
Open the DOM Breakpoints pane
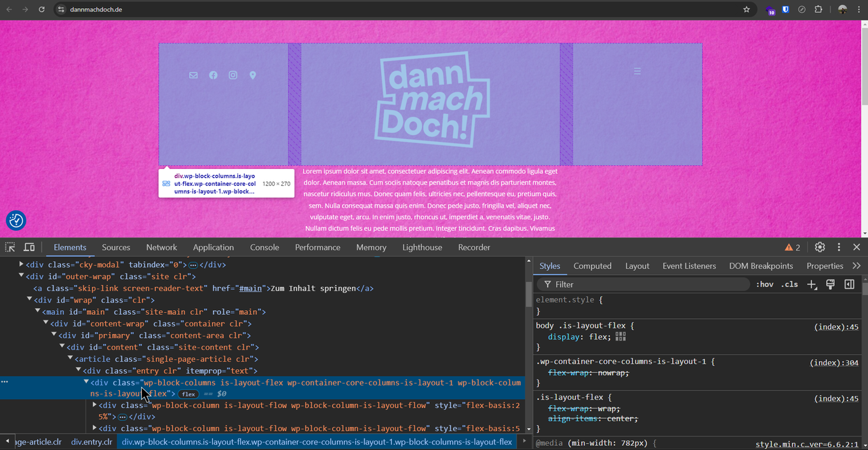761,266
